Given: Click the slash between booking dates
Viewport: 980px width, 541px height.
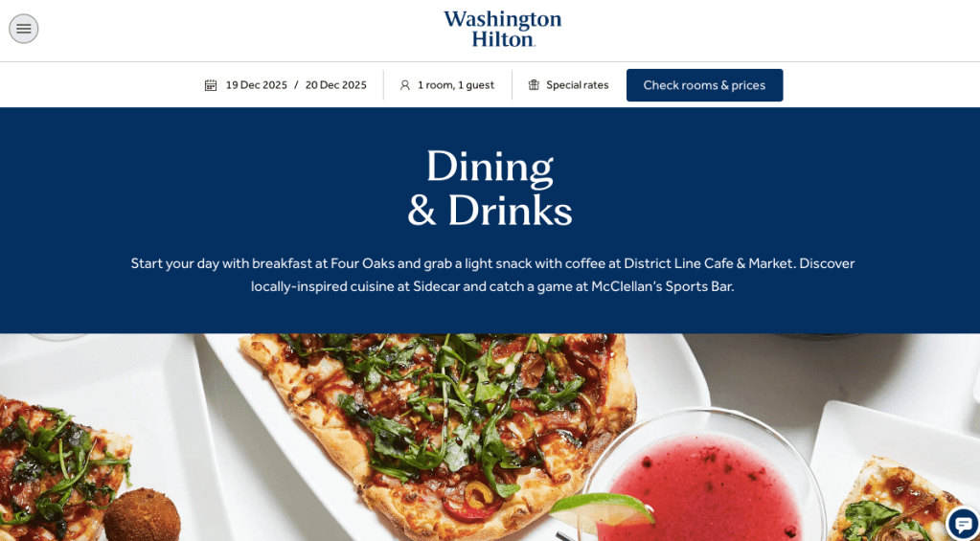Looking at the screenshot, I should [x=296, y=85].
